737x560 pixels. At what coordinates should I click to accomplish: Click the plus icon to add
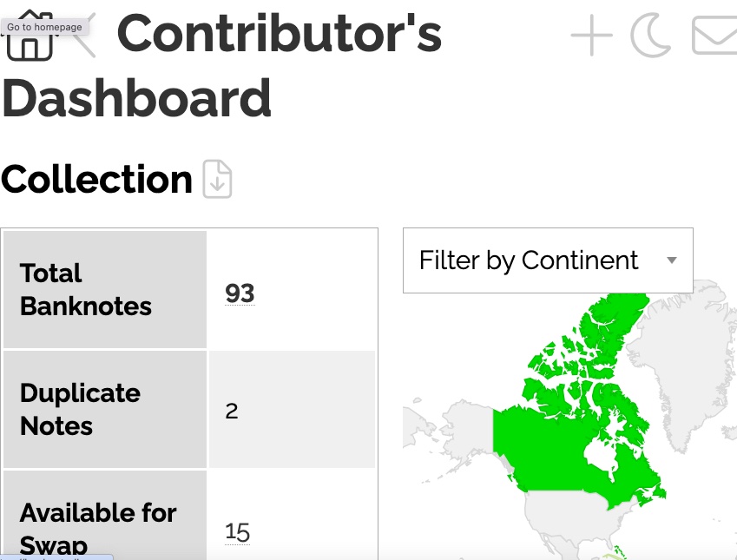tap(591, 36)
